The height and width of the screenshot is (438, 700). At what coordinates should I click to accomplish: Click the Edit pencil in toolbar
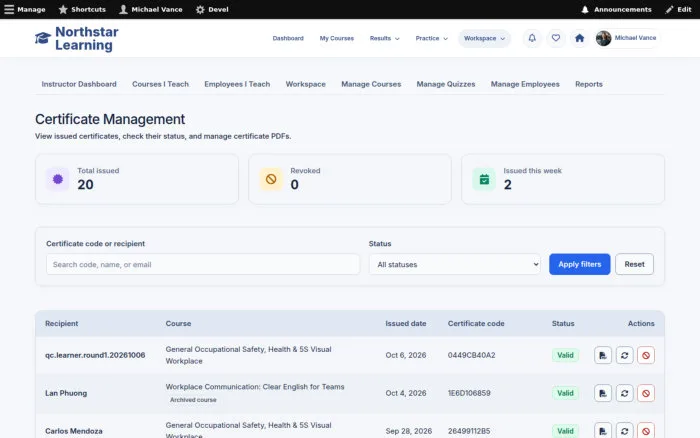click(678, 9)
